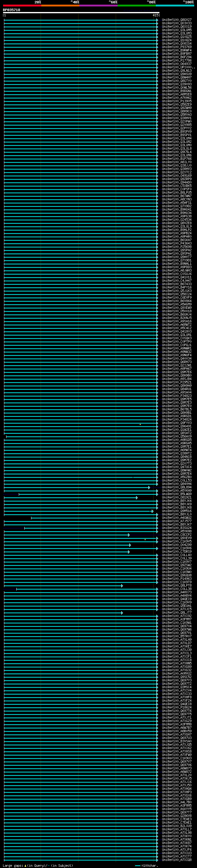
Task: Click the cyan =100char. scale bar
Action: 137,866
